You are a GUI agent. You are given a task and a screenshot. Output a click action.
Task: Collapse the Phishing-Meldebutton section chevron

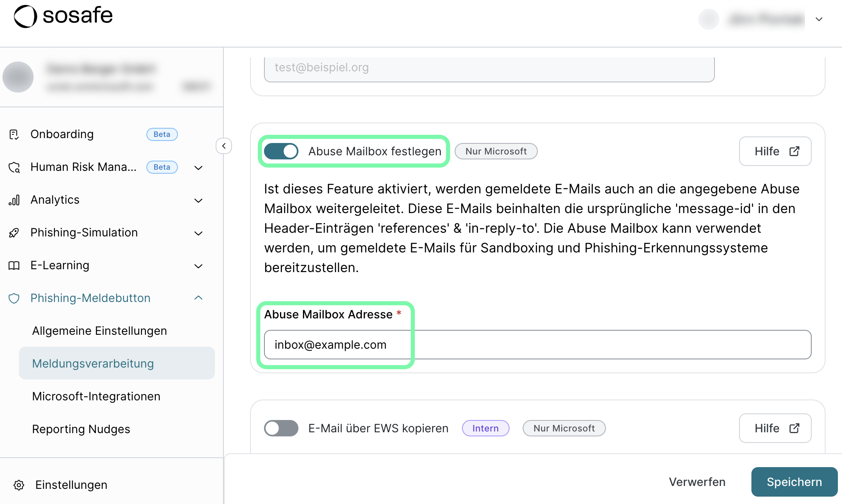(198, 298)
